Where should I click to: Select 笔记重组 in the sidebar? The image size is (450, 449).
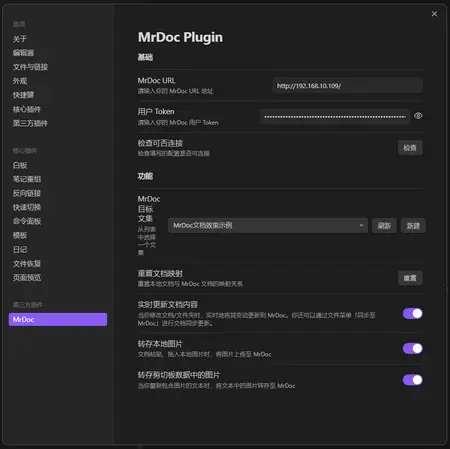click(27, 179)
